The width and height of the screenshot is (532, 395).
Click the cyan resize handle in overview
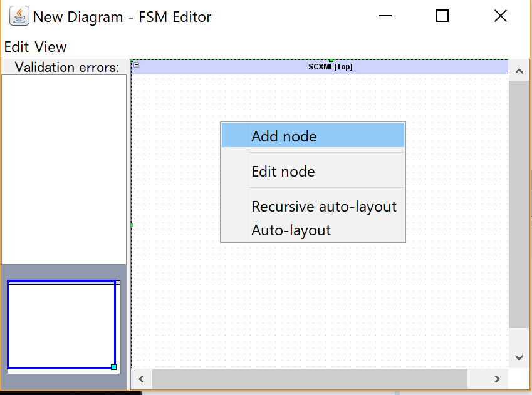(x=113, y=367)
